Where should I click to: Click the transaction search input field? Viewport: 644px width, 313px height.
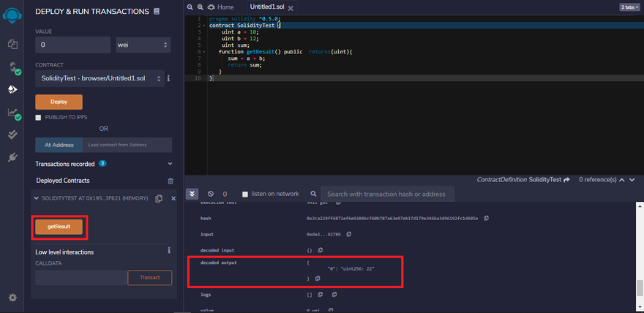tap(388, 194)
